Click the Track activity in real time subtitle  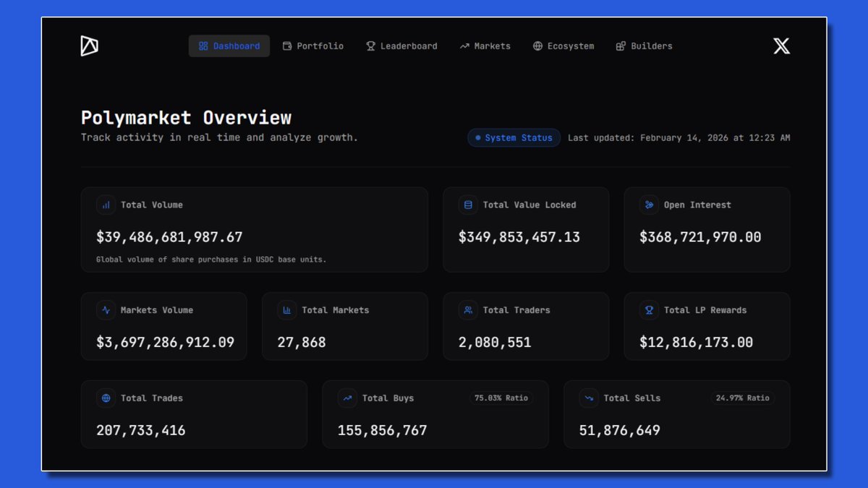pos(219,137)
